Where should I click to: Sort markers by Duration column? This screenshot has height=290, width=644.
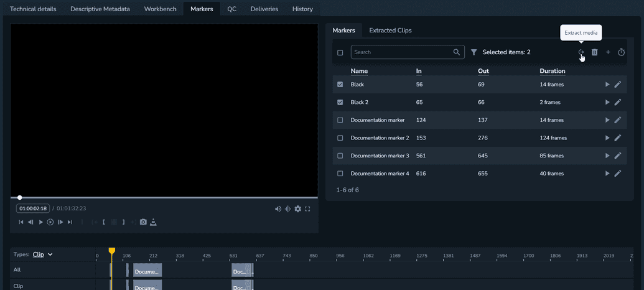pyautogui.click(x=553, y=71)
